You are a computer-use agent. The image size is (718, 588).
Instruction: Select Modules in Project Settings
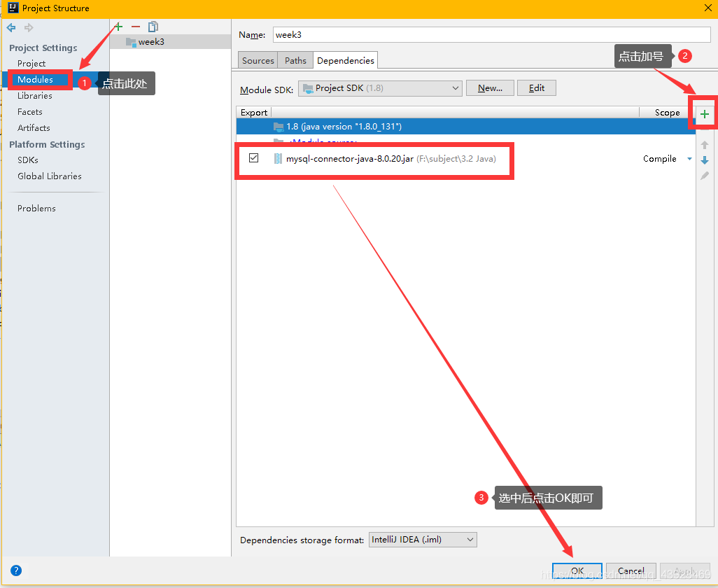(x=35, y=80)
